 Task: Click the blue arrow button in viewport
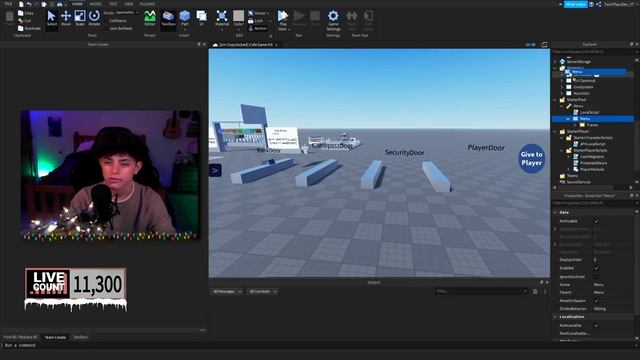(215, 170)
